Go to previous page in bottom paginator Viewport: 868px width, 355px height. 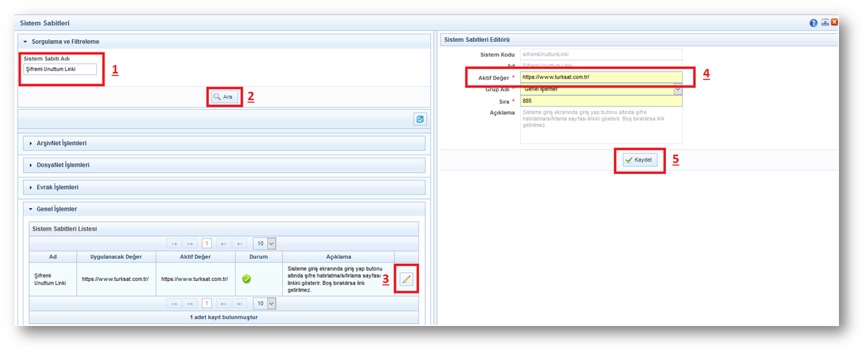190,304
